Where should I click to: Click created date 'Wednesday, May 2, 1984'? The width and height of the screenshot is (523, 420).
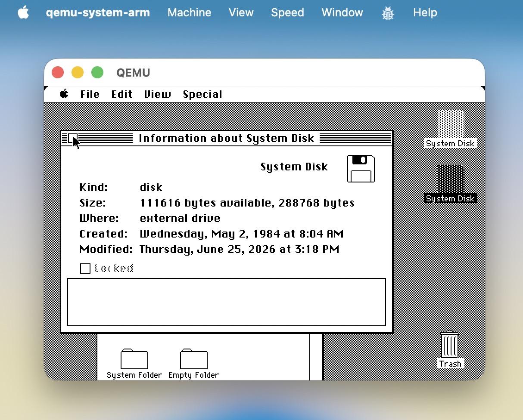tap(209, 234)
